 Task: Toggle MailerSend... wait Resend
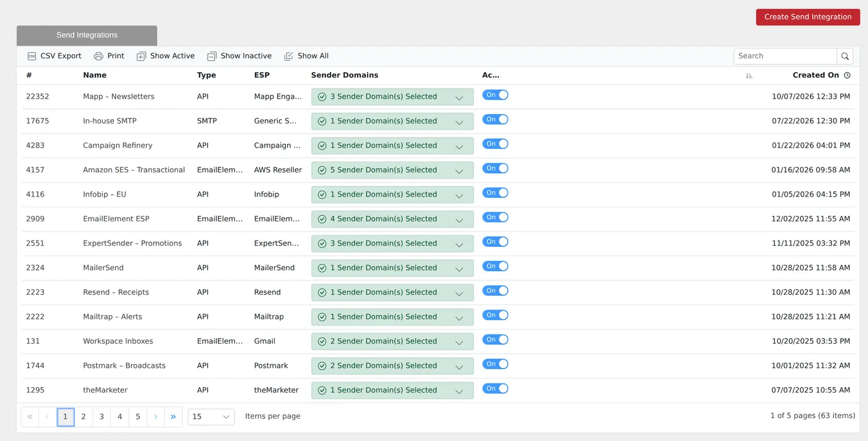[x=495, y=291]
